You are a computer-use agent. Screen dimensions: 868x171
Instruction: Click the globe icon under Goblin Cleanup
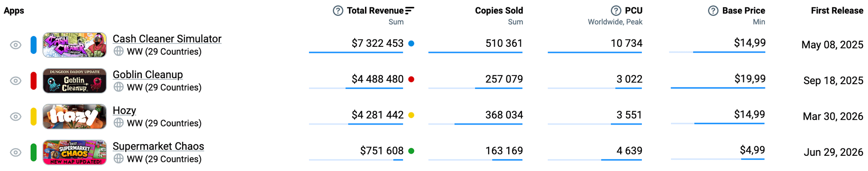(x=118, y=87)
